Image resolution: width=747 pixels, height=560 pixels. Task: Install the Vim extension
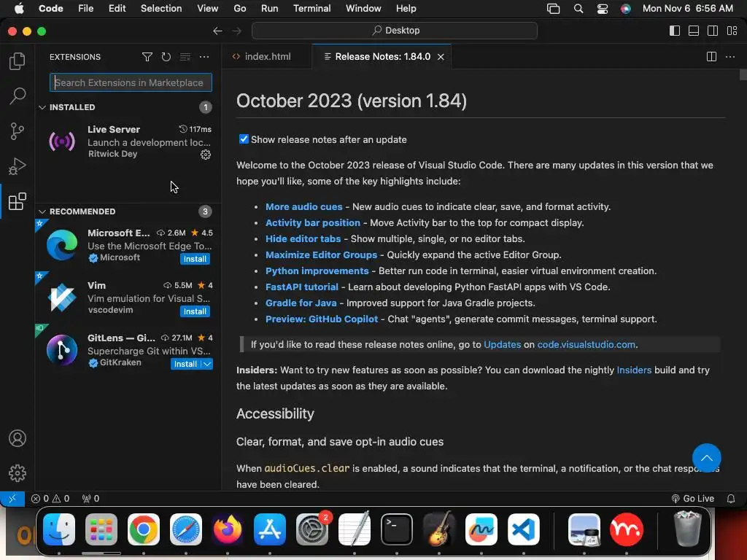(195, 311)
